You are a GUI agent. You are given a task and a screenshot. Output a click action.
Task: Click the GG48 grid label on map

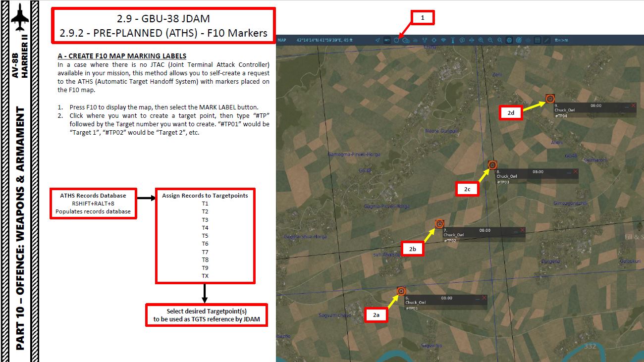coord(571,155)
